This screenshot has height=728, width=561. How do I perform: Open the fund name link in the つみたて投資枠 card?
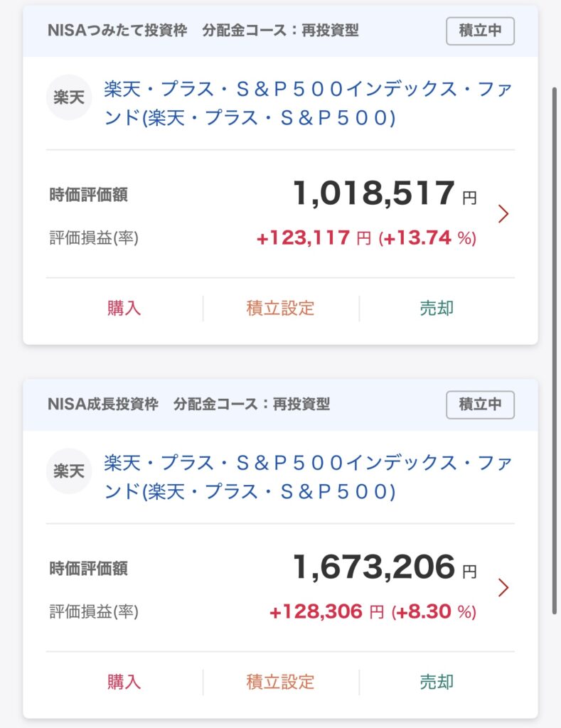tap(308, 103)
